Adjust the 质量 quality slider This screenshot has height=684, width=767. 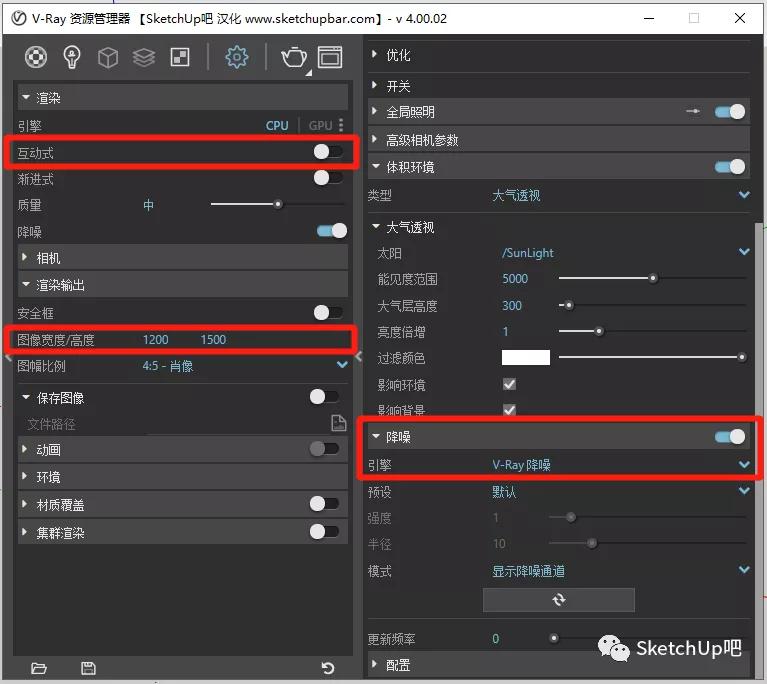(277, 204)
